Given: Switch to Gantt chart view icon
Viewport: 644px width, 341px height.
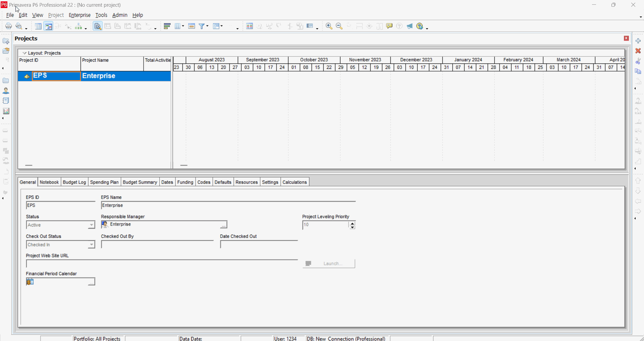Looking at the screenshot, I should coord(49,26).
